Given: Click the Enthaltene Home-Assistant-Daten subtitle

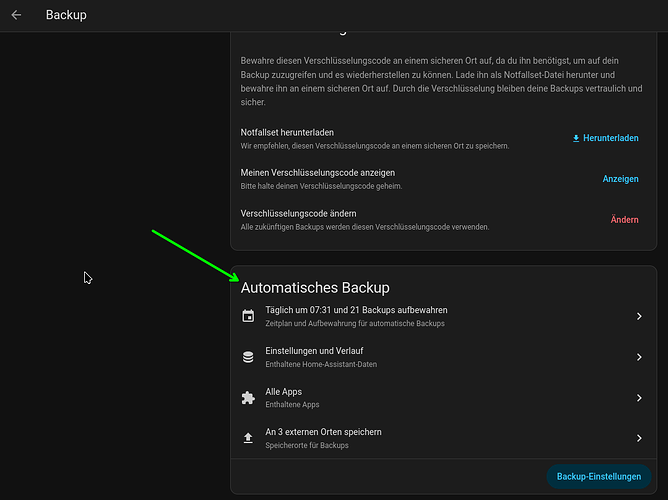Looking at the screenshot, I should tap(321, 364).
